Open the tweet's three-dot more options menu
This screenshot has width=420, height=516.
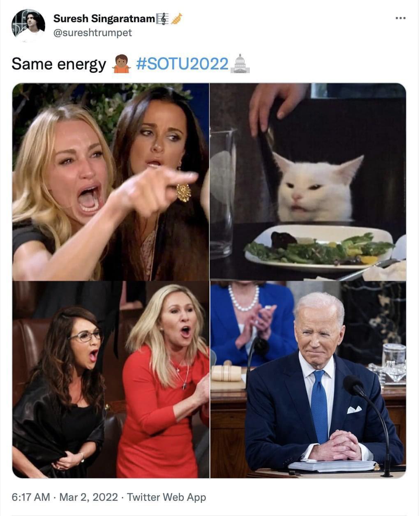400,18
